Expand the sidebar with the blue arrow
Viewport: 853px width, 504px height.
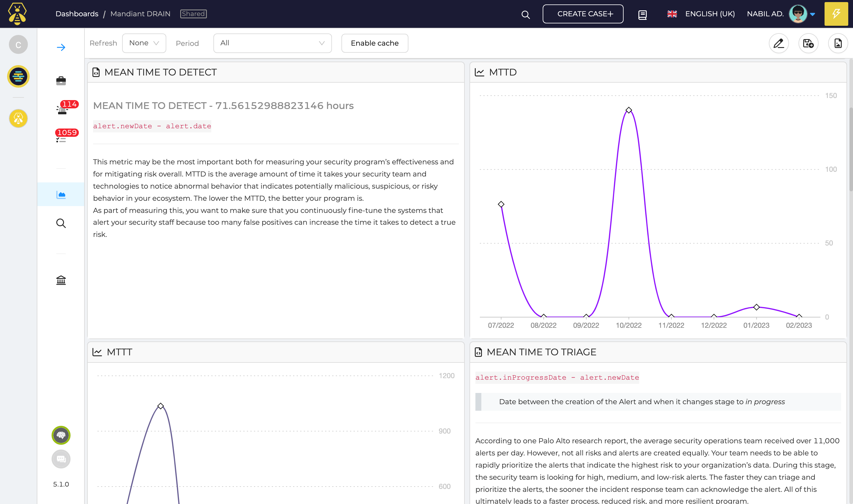click(x=61, y=47)
